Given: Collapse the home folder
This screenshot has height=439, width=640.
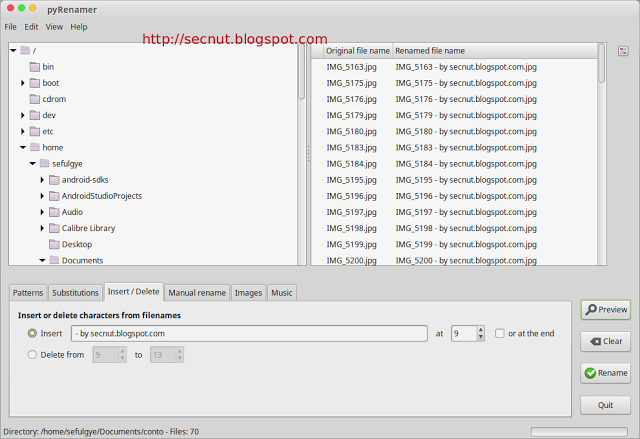Looking at the screenshot, I should 23,147.
